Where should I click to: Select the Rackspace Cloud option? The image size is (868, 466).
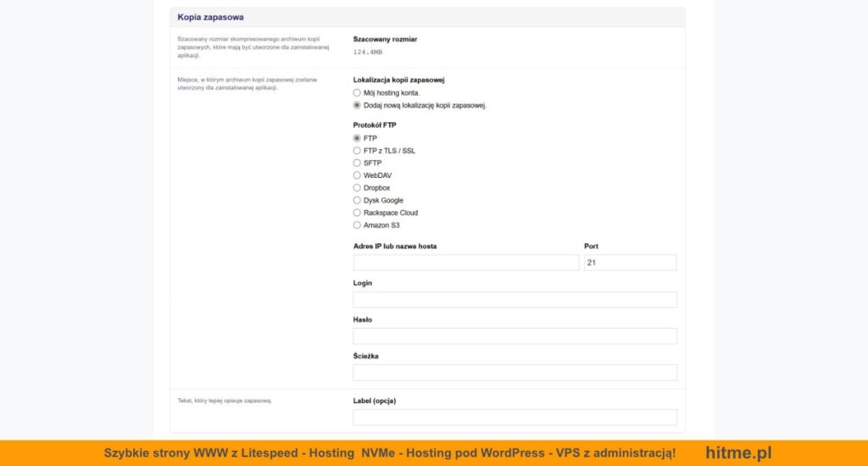[357, 213]
